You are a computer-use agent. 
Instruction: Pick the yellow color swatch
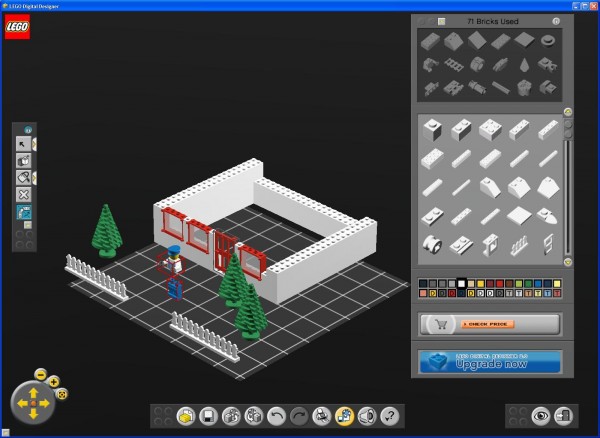pyautogui.click(x=481, y=283)
